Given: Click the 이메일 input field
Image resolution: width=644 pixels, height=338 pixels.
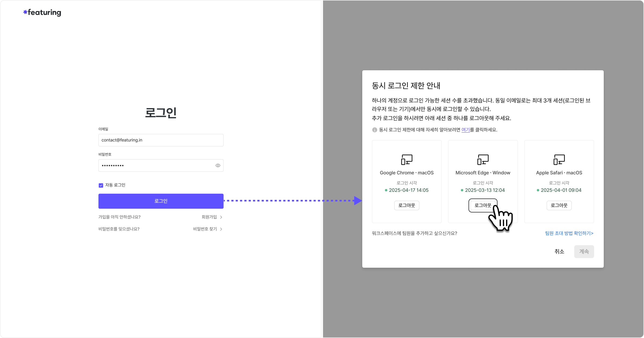Looking at the screenshot, I should click(161, 140).
